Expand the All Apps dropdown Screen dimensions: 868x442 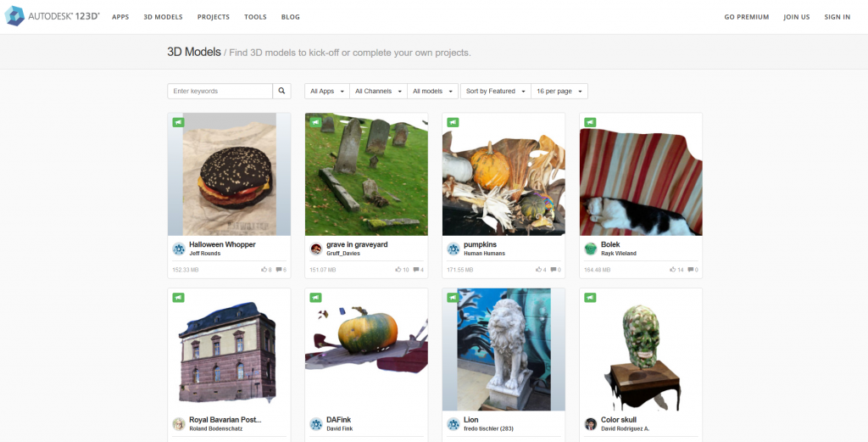[325, 91]
